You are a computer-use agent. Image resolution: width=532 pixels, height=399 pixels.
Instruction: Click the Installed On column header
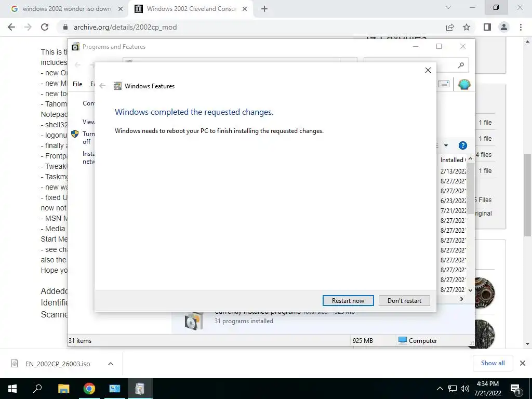tap(453, 160)
